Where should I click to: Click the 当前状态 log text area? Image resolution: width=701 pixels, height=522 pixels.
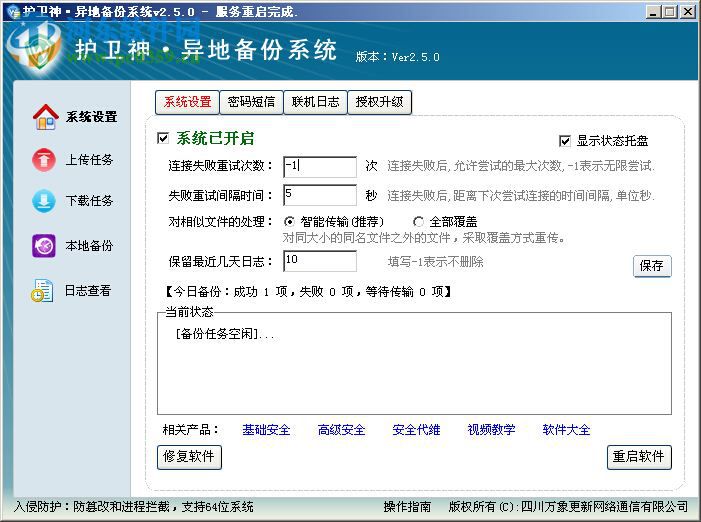click(x=414, y=363)
